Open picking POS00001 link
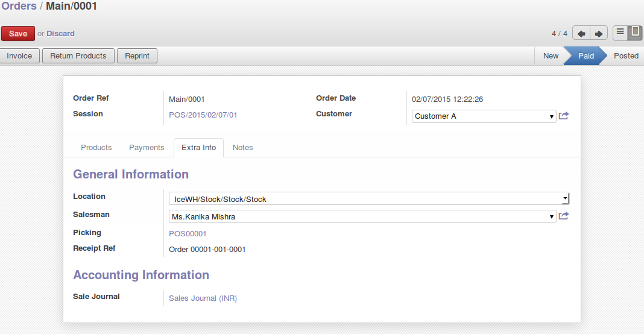The image size is (644, 334). point(188,234)
